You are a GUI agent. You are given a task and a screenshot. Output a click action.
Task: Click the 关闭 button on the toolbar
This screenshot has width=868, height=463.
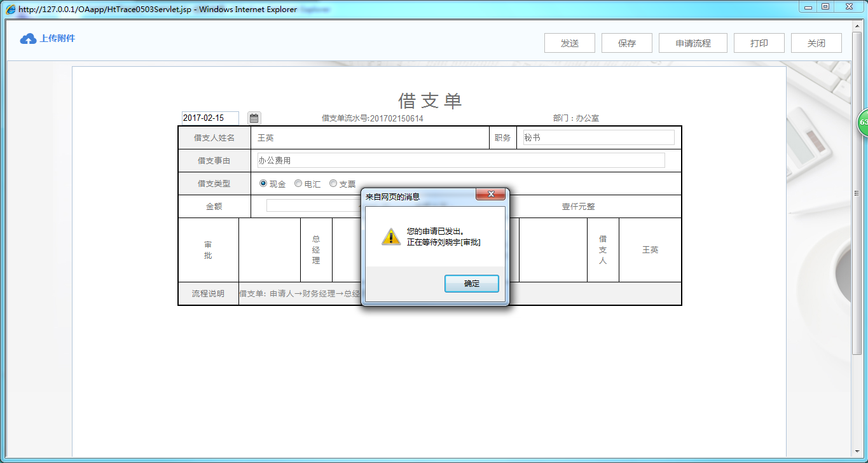click(816, 43)
